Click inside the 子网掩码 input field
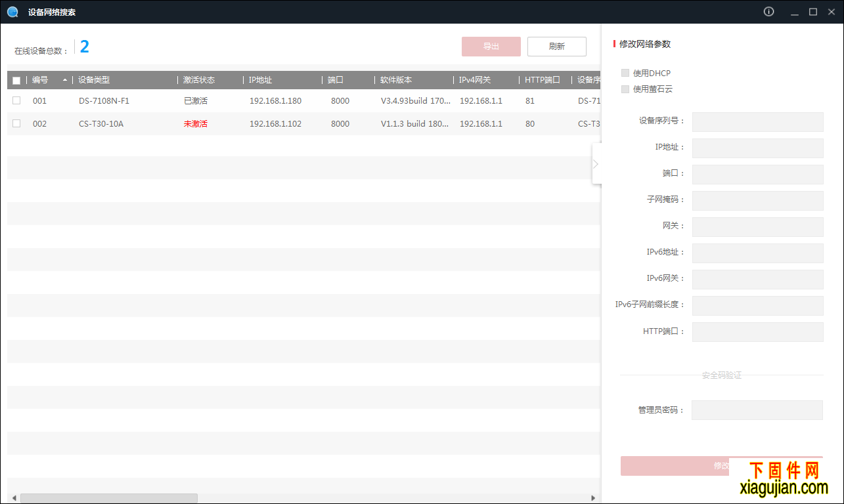The height and width of the screenshot is (504, 844). coord(757,201)
